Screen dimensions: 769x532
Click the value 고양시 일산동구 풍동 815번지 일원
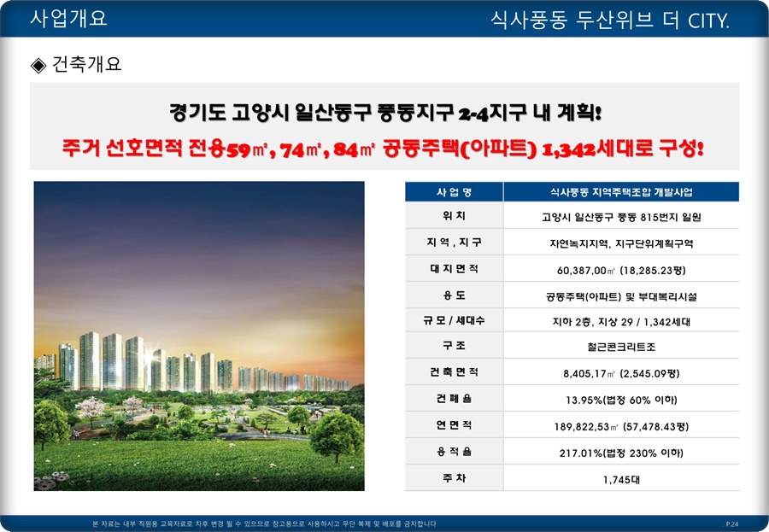pyautogui.click(x=621, y=217)
